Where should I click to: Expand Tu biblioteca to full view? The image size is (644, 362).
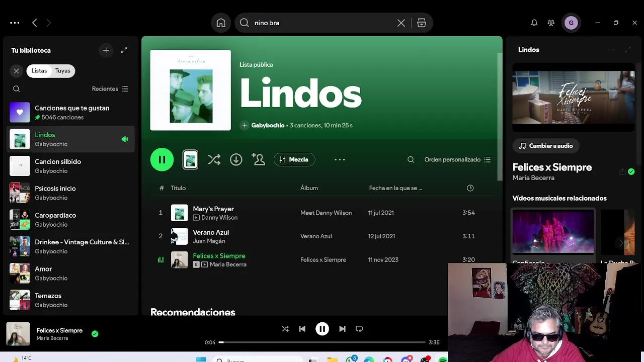(124, 50)
